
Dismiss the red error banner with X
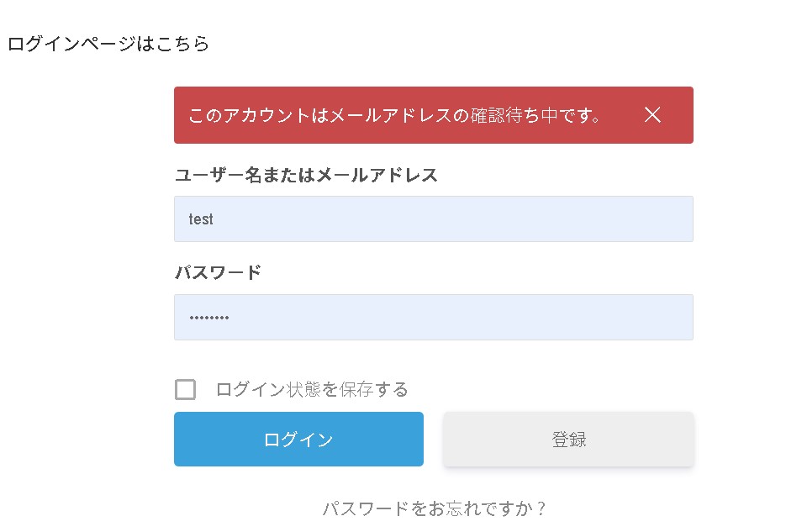click(652, 115)
